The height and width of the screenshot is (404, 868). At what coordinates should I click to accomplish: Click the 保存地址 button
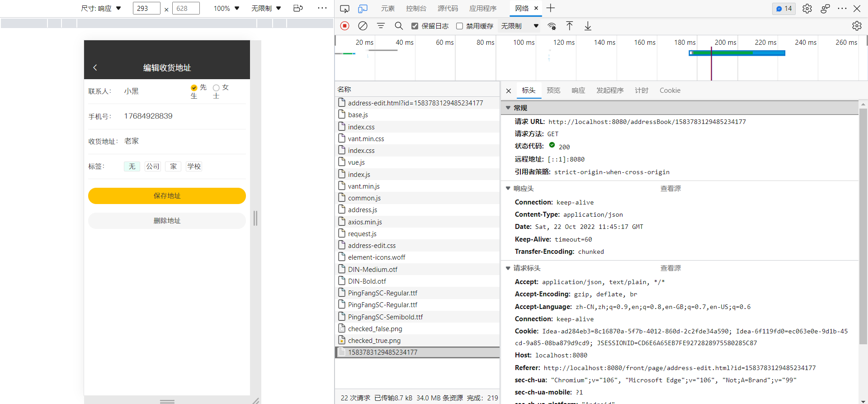[167, 196]
